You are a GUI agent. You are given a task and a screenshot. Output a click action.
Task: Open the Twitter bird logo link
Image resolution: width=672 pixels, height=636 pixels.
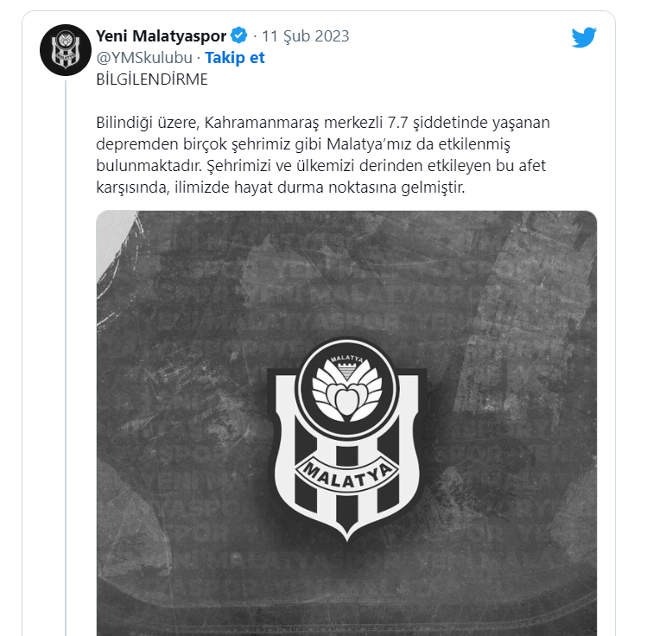point(584,37)
